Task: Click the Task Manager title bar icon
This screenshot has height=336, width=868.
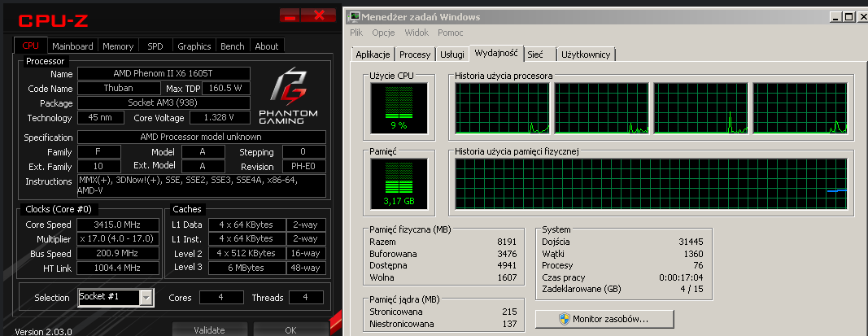Action: pyautogui.click(x=354, y=17)
